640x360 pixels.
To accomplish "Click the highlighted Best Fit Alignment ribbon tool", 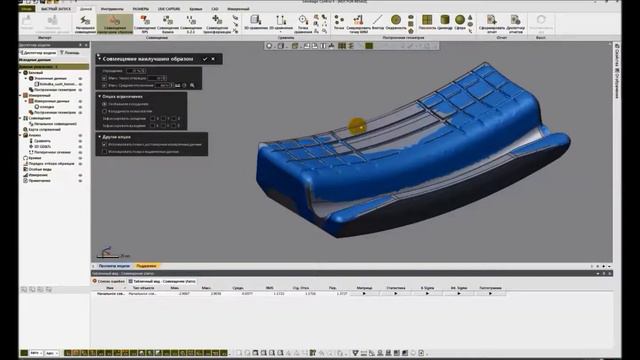I will tap(115, 24).
